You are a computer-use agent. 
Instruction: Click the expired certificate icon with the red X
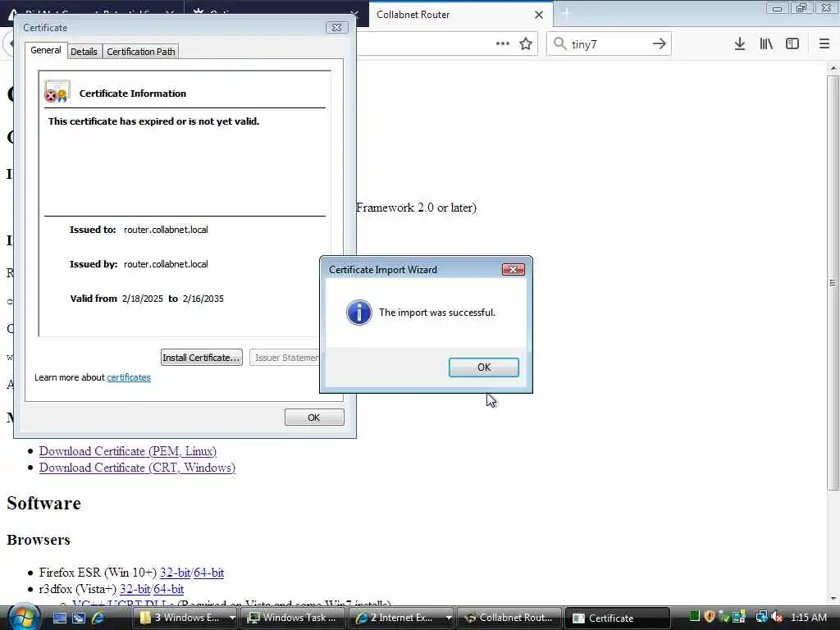click(x=57, y=92)
